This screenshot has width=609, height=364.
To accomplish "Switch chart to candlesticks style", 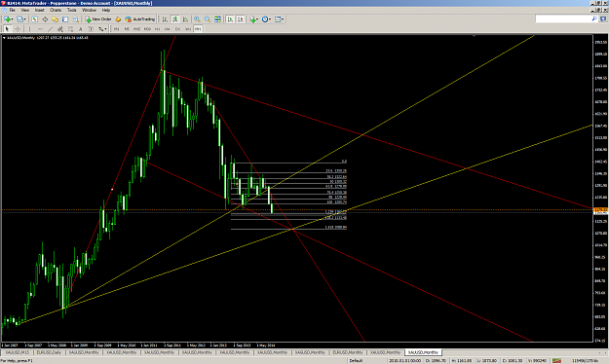I will 175,19.
